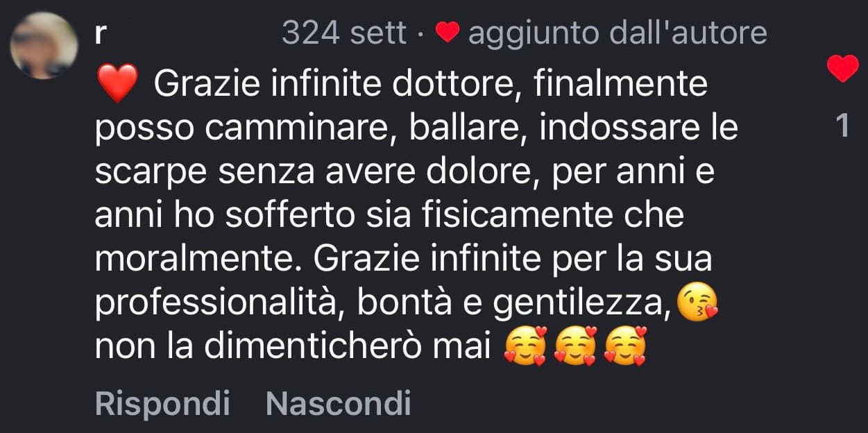The image size is (868, 433).
Task: Open the commenter's blurred profile picture
Action: point(44,46)
